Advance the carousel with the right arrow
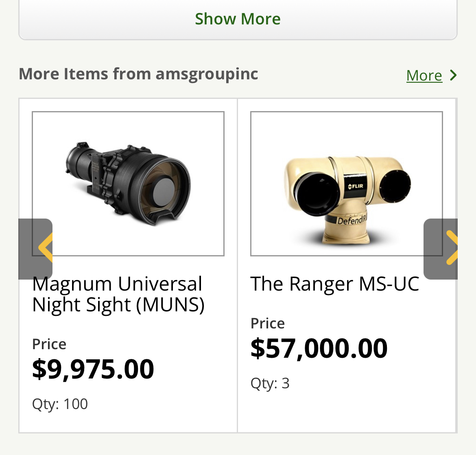Image resolution: width=476 pixels, height=455 pixels. pyautogui.click(x=441, y=249)
